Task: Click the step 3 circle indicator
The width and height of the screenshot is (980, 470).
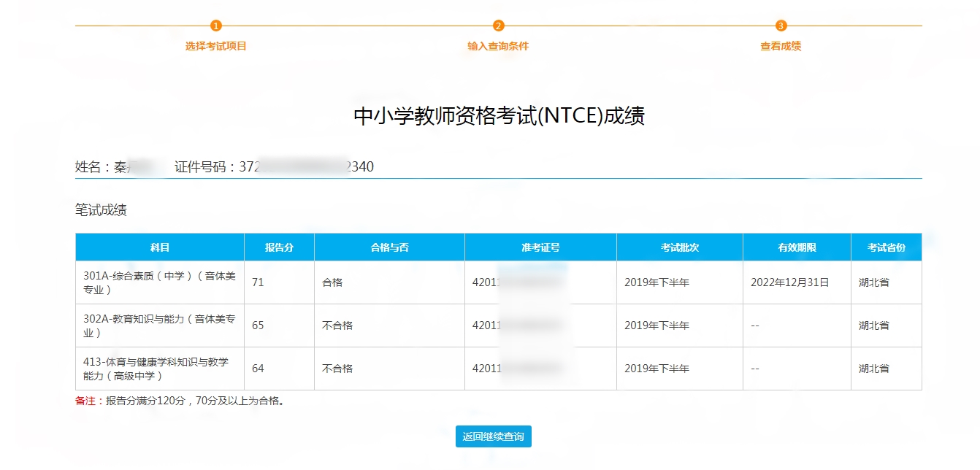Action: (x=781, y=26)
